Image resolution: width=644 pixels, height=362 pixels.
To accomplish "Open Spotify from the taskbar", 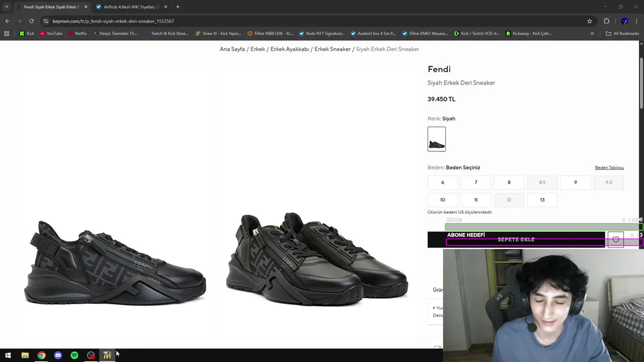I will (x=74, y=355).
